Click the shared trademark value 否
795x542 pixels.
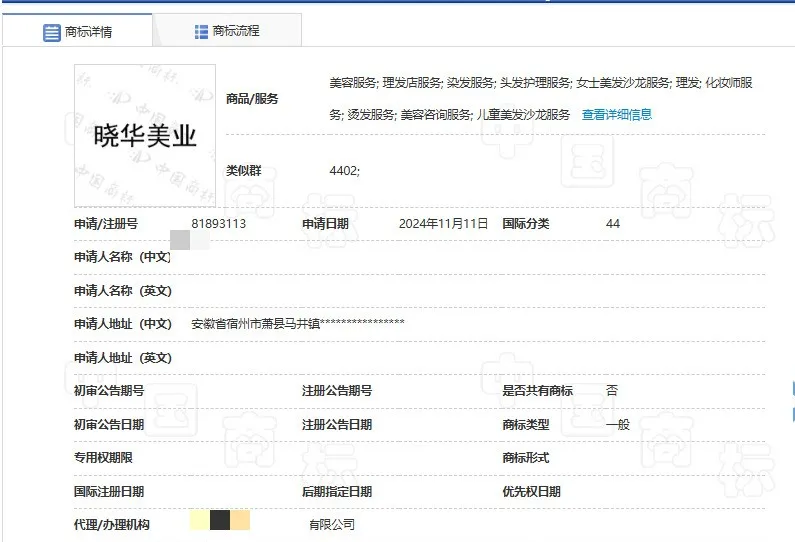click(x=612, y=391)
